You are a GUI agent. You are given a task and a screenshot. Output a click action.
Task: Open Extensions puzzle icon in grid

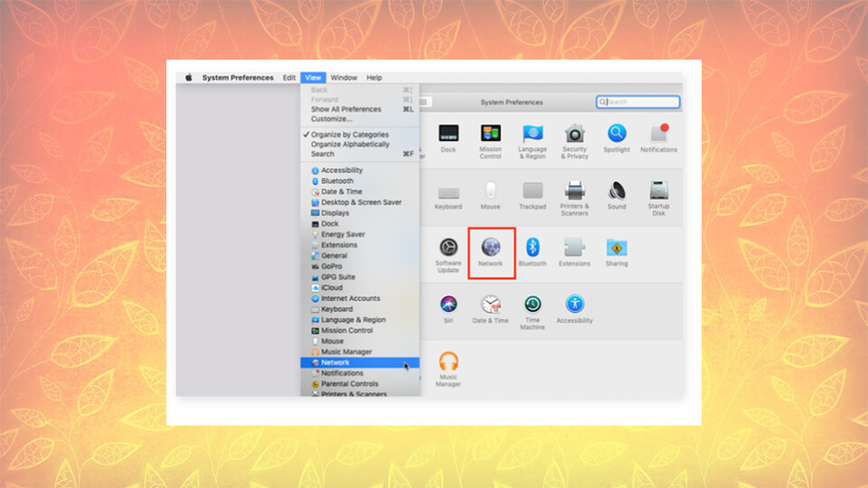(x=575, y=248)
